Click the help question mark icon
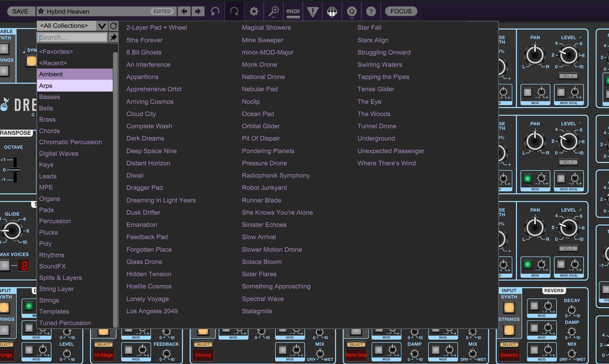This screenshot has height=364, width=609. click(x=371, y=11)
